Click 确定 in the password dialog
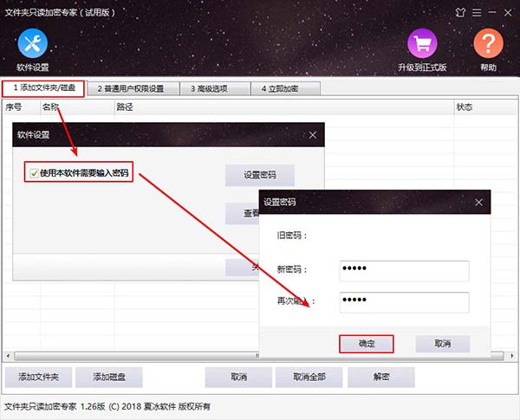Viewport: 520px width, 420px height. point(367,344)
